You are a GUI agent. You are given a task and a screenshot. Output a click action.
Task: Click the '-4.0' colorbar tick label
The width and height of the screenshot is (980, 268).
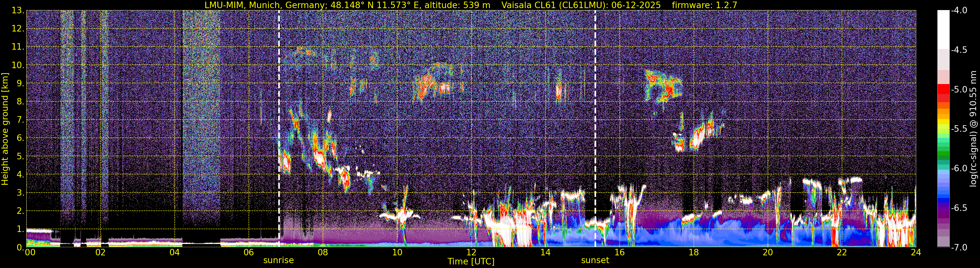click(959, 11)
